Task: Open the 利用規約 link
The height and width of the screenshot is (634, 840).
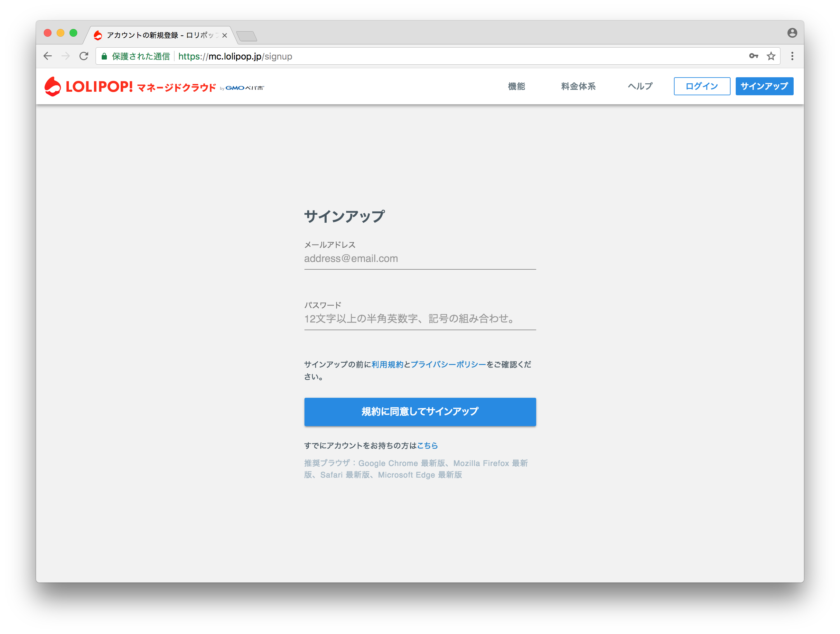Action: pyautogui.click(x=388, y=364)
